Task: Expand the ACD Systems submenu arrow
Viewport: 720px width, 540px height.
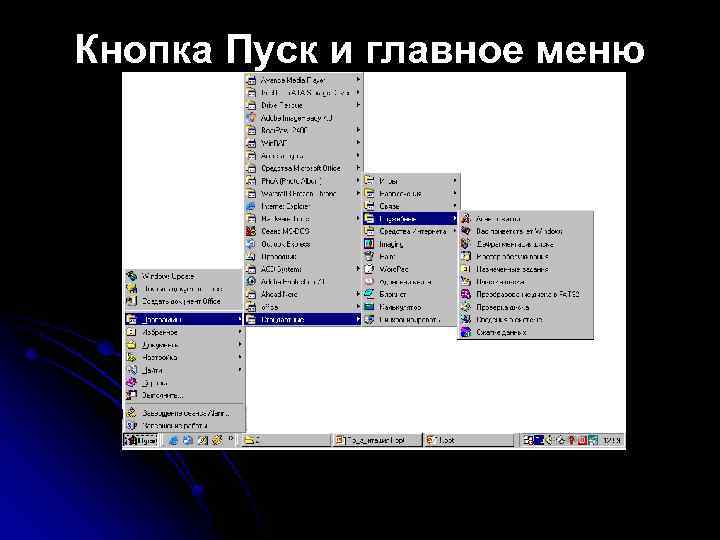Action: click(x=358, y=269)
